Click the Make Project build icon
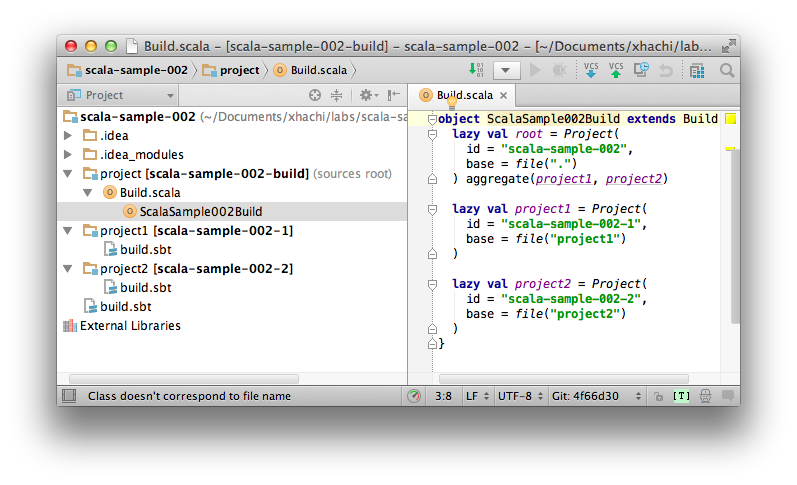797x485 pixels. coord(476,70)
